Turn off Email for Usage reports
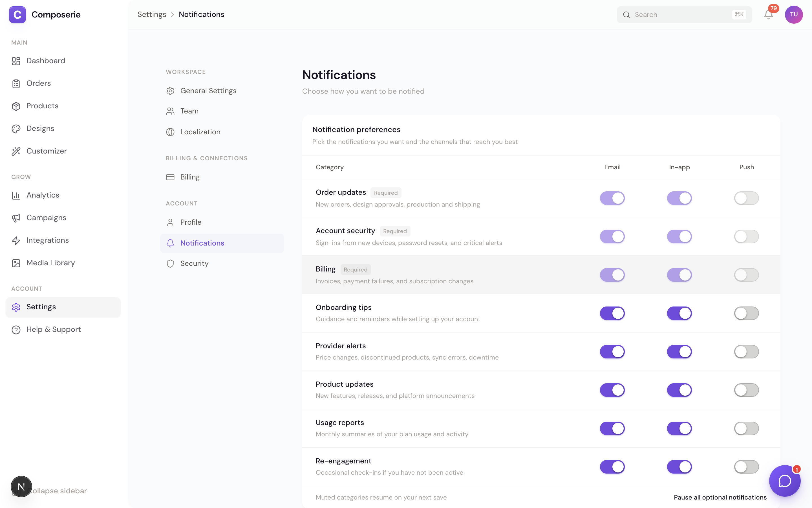This screenshot has width=812, height=508. point(612,428)
